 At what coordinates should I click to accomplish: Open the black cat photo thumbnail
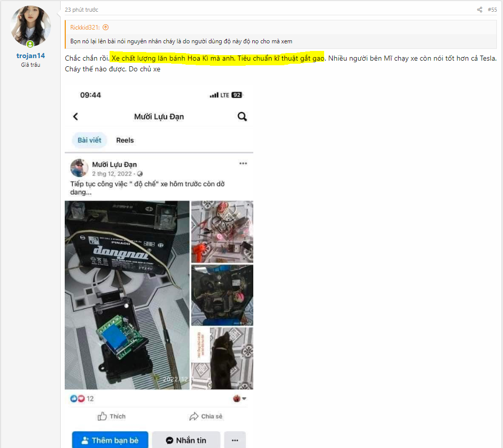(222, 358)
